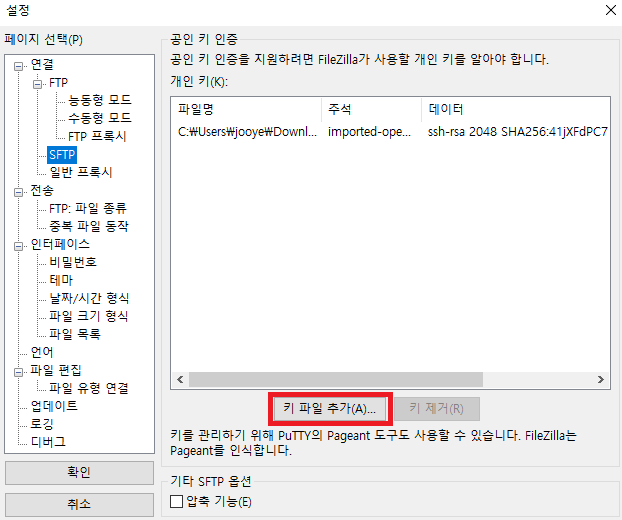Open the 로깅 page
622x520 pixels.
(x=42, y=424)
